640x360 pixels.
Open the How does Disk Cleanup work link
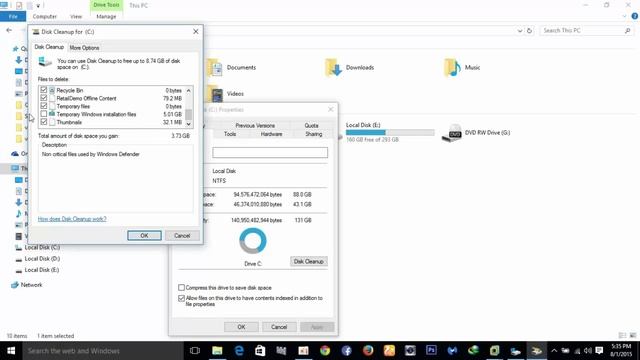[72, 219]
